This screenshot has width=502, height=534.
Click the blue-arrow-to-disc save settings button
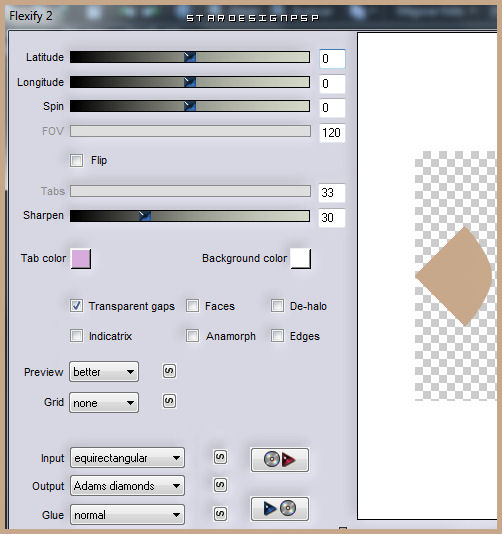click(x=280, y=509)
